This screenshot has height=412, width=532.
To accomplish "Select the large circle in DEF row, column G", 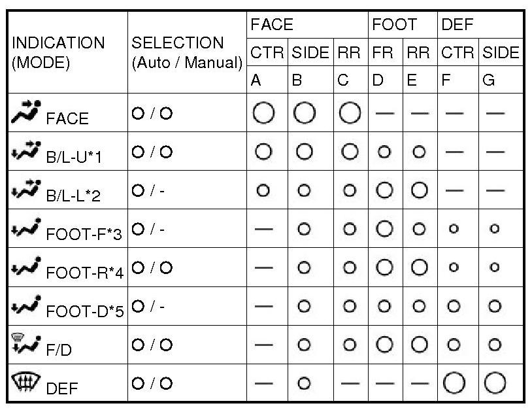I will click(495, 382).
